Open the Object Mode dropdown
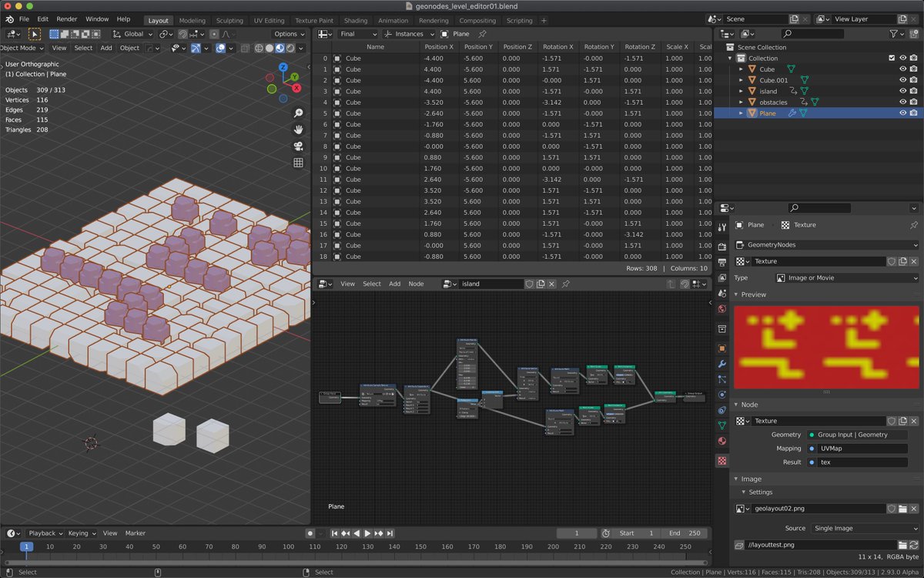Viewport: 924px width, 578px height. (20, 48)
